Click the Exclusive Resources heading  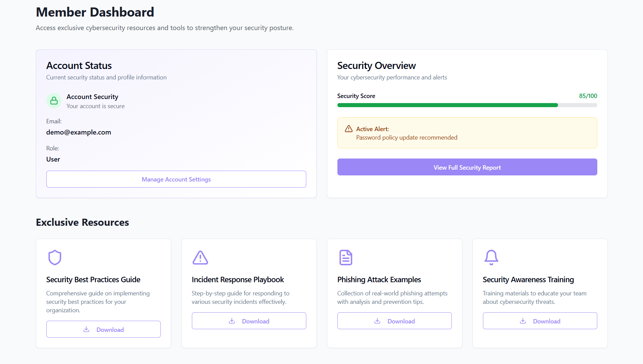(x=83, y=222)
